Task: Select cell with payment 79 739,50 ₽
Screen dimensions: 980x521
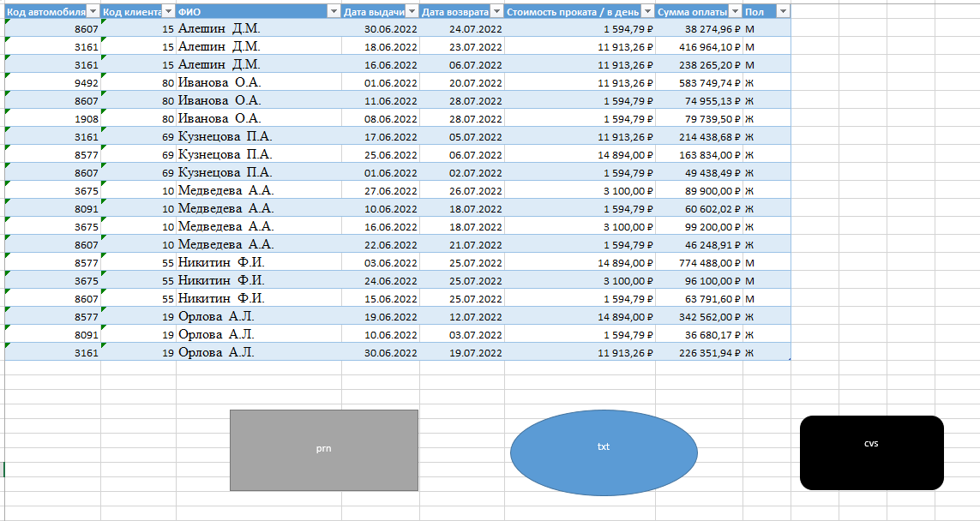Action: pos(699,119)
